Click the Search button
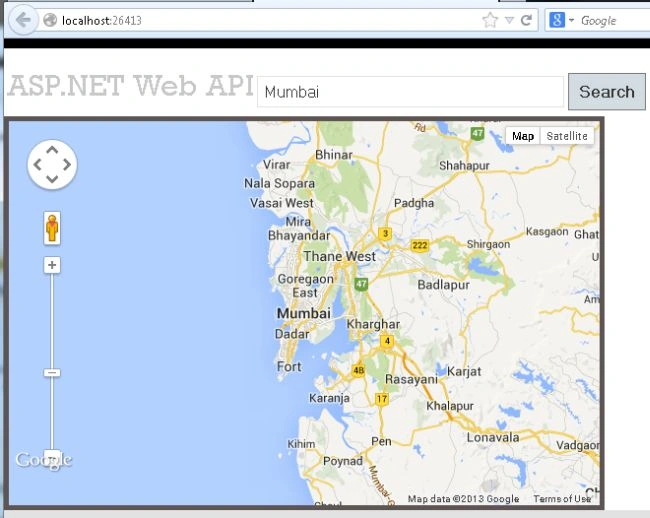 [606, 92]
